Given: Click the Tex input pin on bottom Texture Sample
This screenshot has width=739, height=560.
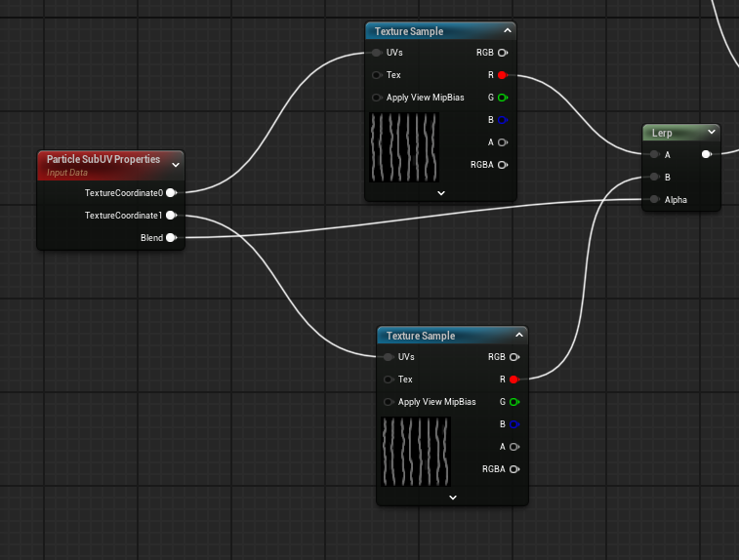Looking at the screenshot, I should (x=389, y=380).
